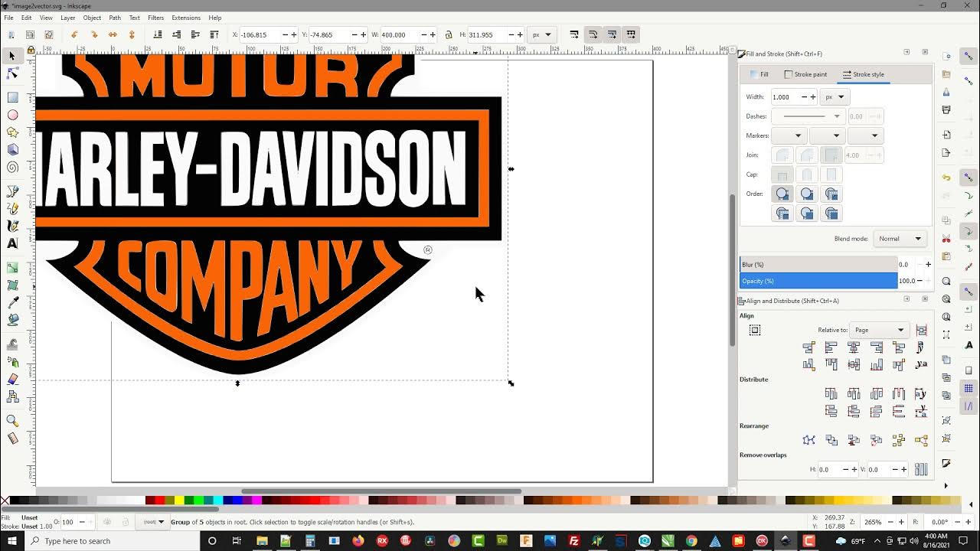This screenshot has width=980, height=551.
Task: Select the Node editing tool
Action: (x=12, y=73)
